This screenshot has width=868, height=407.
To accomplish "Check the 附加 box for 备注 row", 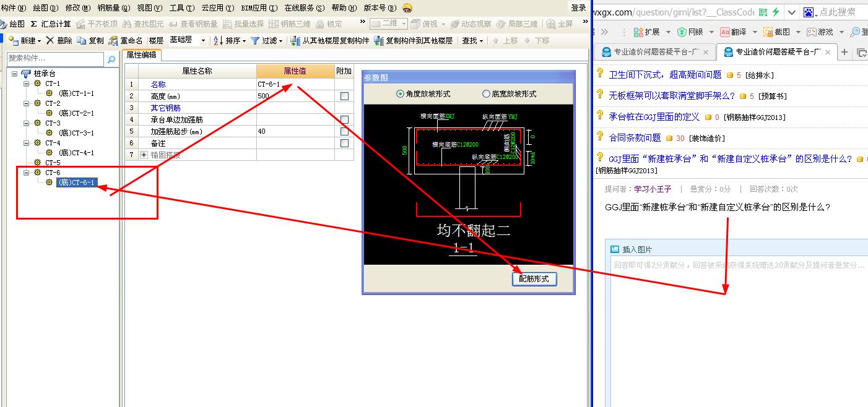I will [x=344, y=143].
